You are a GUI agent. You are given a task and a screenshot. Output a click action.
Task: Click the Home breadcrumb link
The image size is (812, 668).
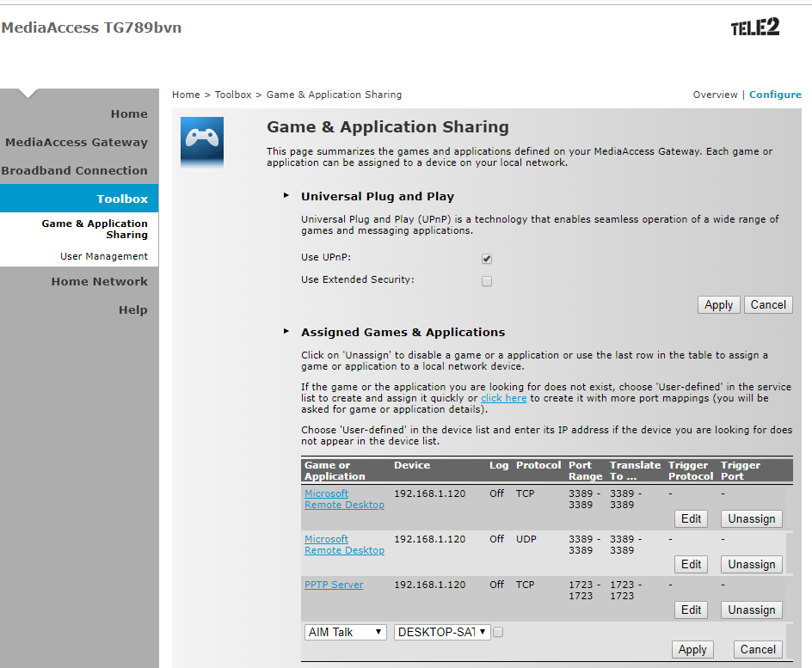[x=186, y=95]
